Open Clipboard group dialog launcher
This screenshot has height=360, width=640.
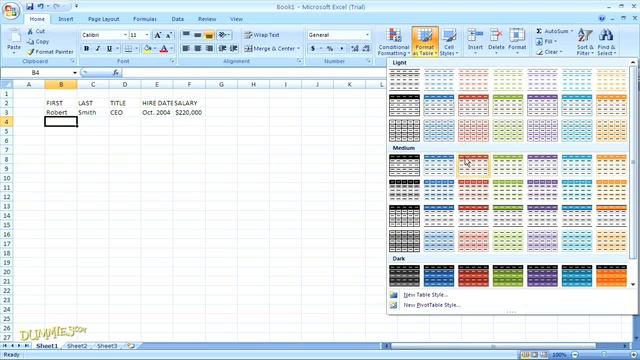[x=73, y=61]
